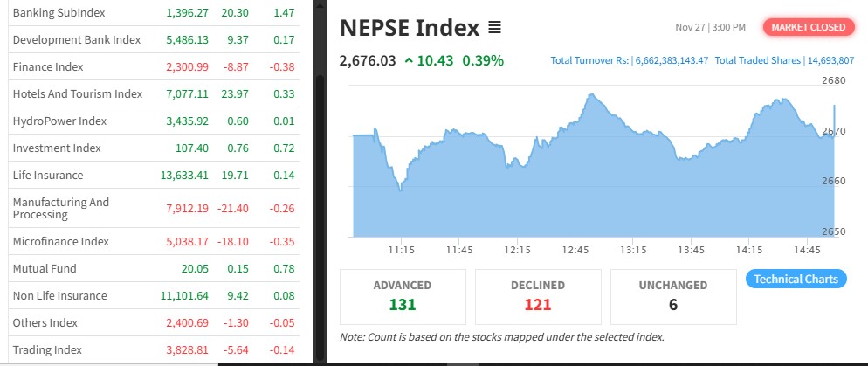Click the Market Closed status badge
The image size is (868, 366).
click(x=808, y=27)
